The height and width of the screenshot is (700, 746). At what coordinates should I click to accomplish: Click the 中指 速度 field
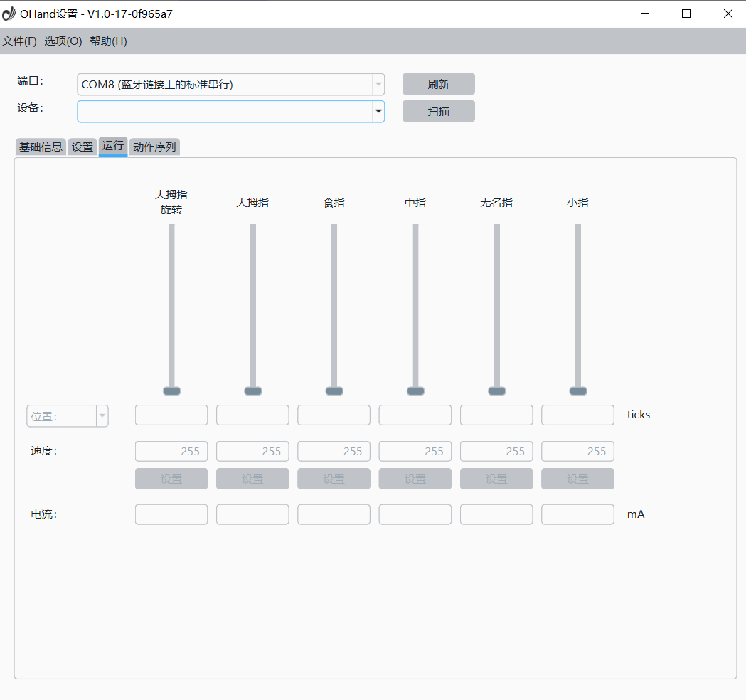click(x=415, y=452)
